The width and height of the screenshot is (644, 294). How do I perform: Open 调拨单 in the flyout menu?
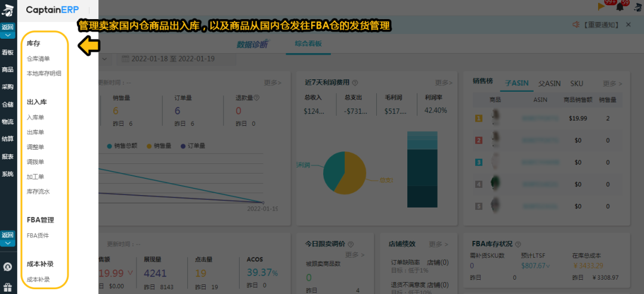point(35,162)
